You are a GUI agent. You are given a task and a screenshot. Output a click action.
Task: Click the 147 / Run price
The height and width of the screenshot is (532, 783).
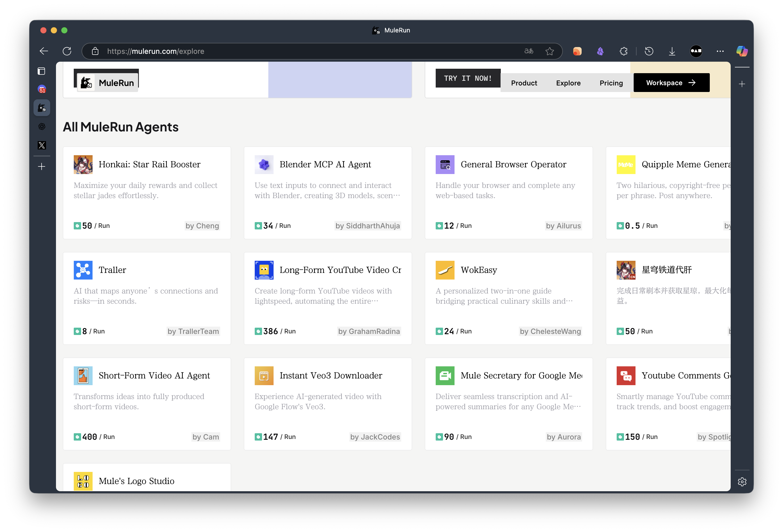point(275,437)
